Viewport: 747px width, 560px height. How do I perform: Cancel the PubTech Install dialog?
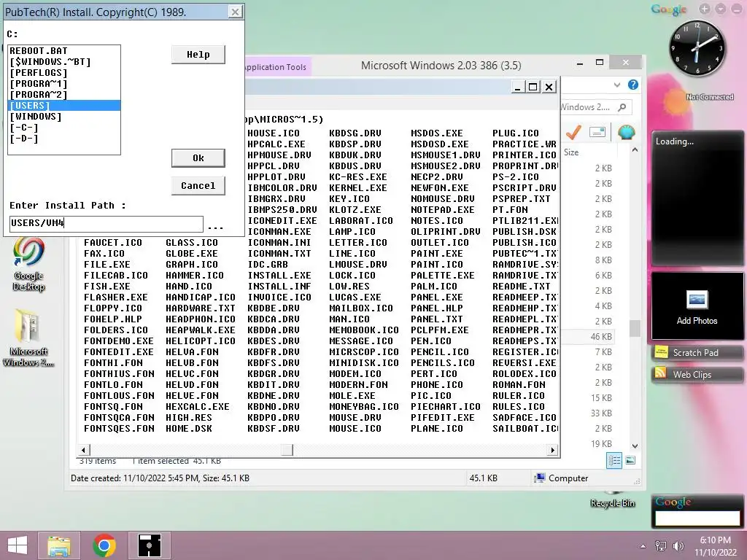tap(198, 186)
